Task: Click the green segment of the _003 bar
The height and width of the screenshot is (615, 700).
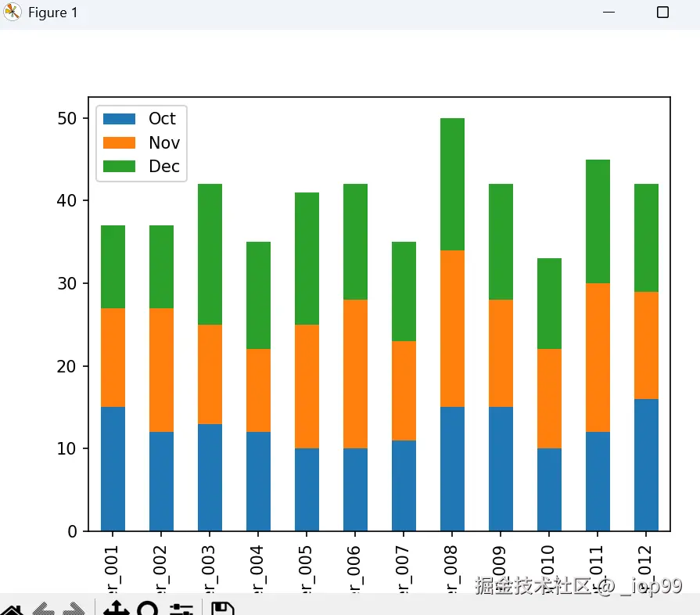Action: [210, 254]
